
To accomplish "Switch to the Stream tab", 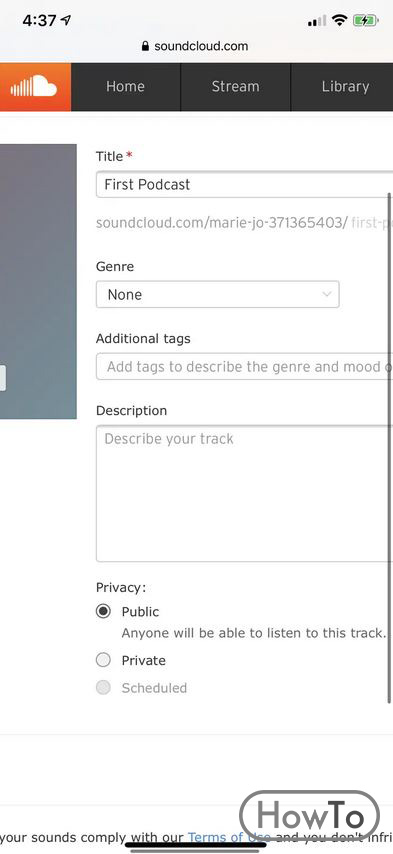I will (235, 87).
